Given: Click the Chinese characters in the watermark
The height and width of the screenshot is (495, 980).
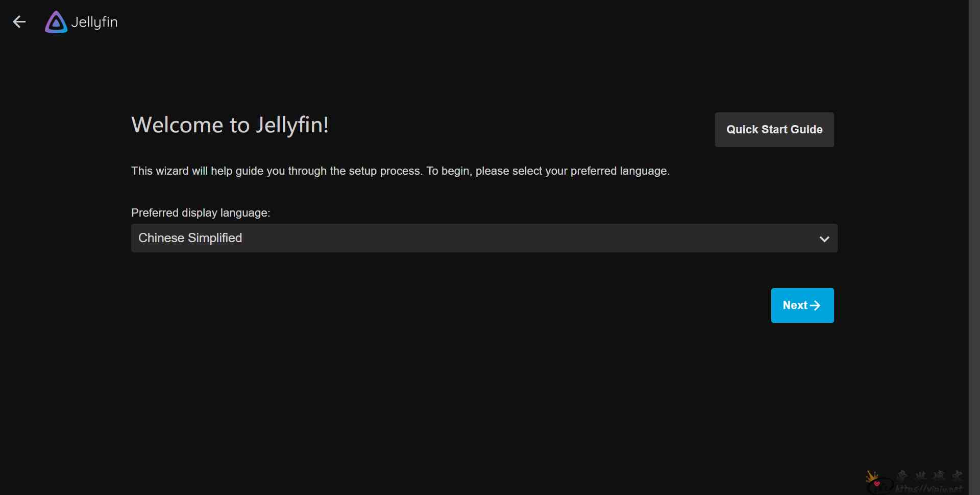Looking at the screenshot, I should pyautogui.click(x=930, y=476).
